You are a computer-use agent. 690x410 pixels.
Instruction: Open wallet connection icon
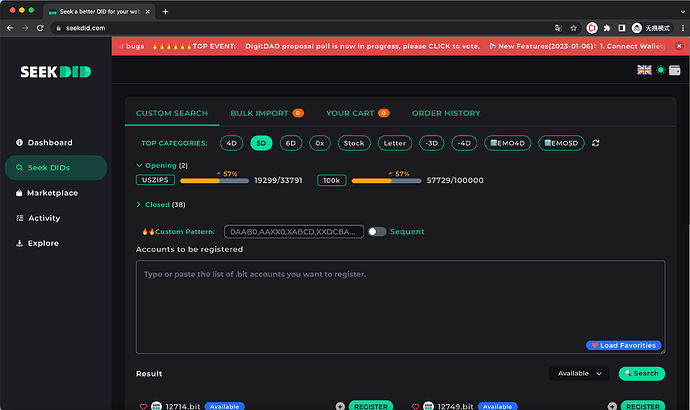pos(675,70)
